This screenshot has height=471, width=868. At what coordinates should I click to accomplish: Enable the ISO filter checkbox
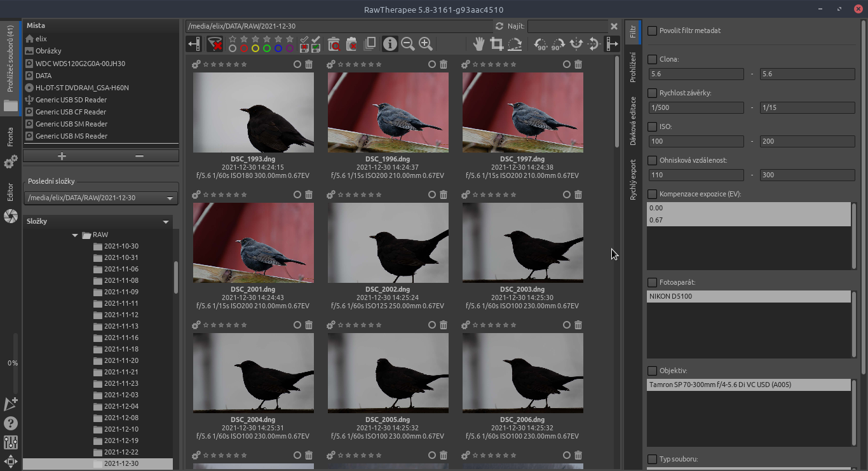click(652, 126)
